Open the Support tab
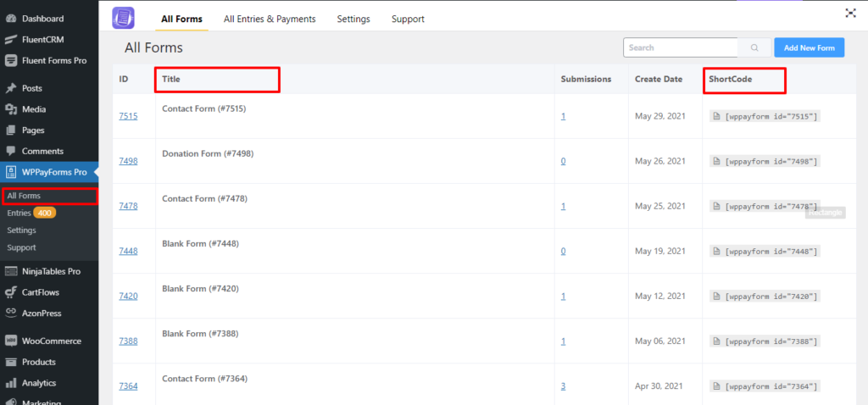The image size is (868, 405). [x=408, y=19]
